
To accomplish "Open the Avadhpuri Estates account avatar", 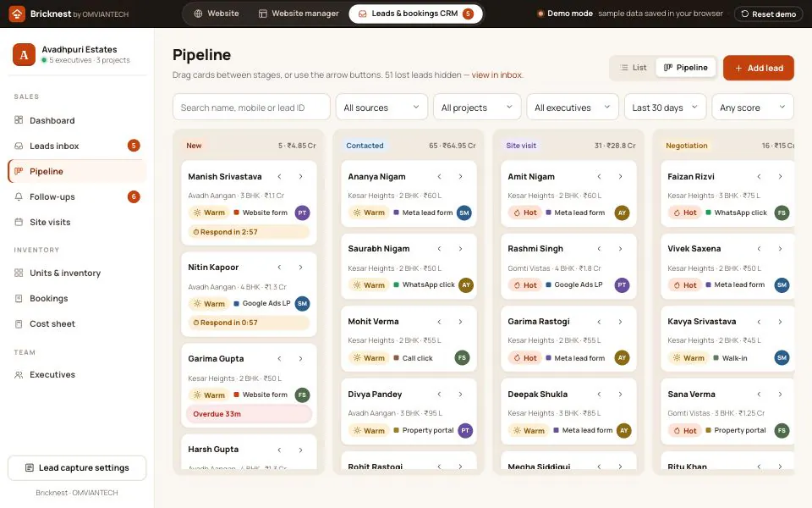I will pos(24,54).
